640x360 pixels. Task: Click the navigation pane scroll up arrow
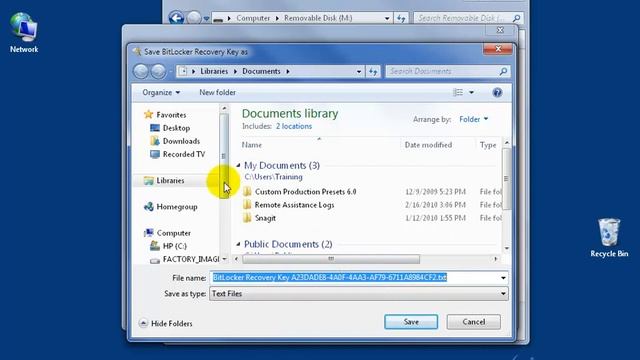click(224, 109)
